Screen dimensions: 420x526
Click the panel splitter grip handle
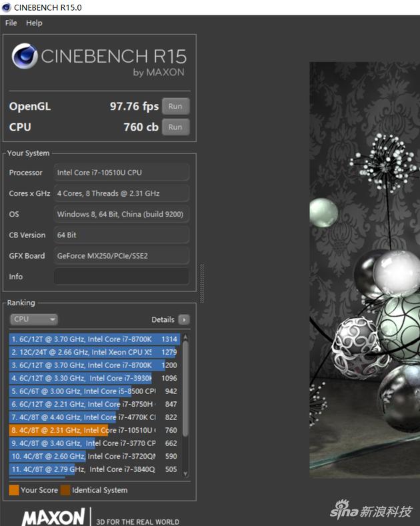click(x=202, y=283)
